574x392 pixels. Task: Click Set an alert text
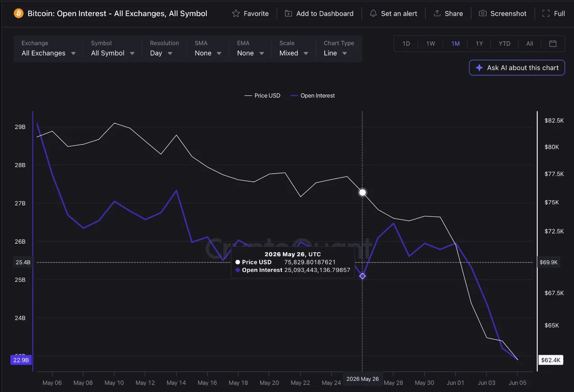[399, 13]
